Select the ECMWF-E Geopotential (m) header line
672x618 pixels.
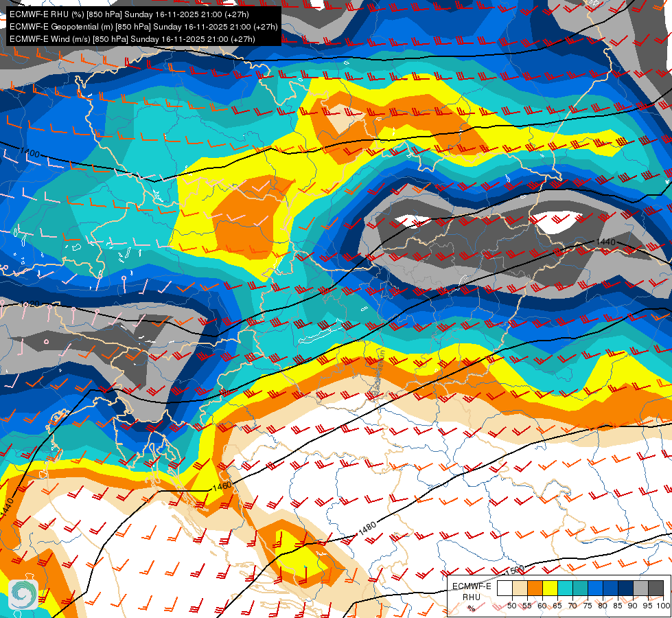click(143, 27)
